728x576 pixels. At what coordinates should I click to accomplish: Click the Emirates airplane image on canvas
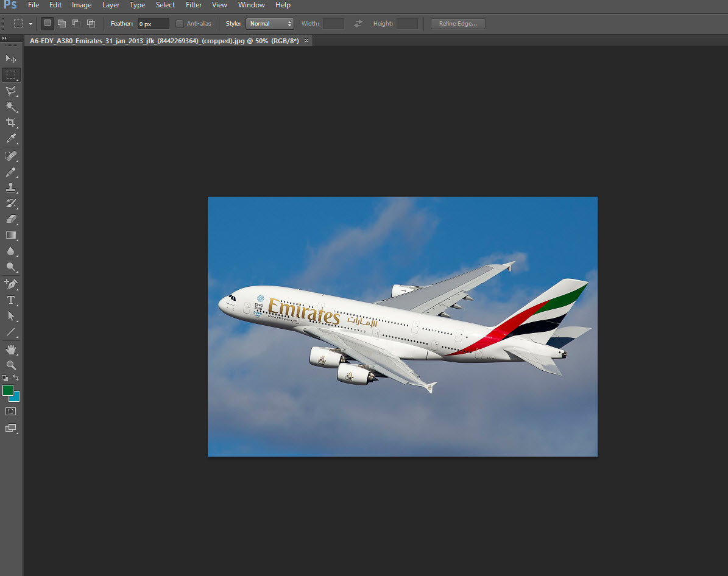403,327
